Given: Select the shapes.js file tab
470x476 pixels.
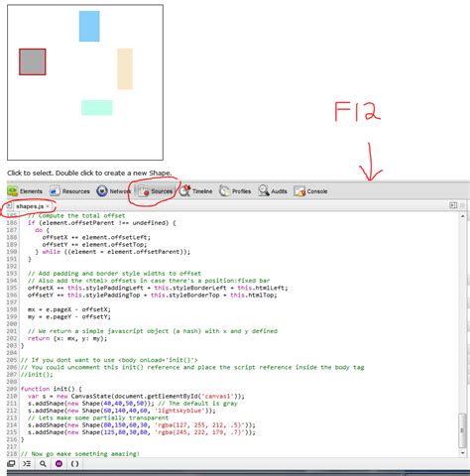Looking at the screenshot, I should coord(30,206).
